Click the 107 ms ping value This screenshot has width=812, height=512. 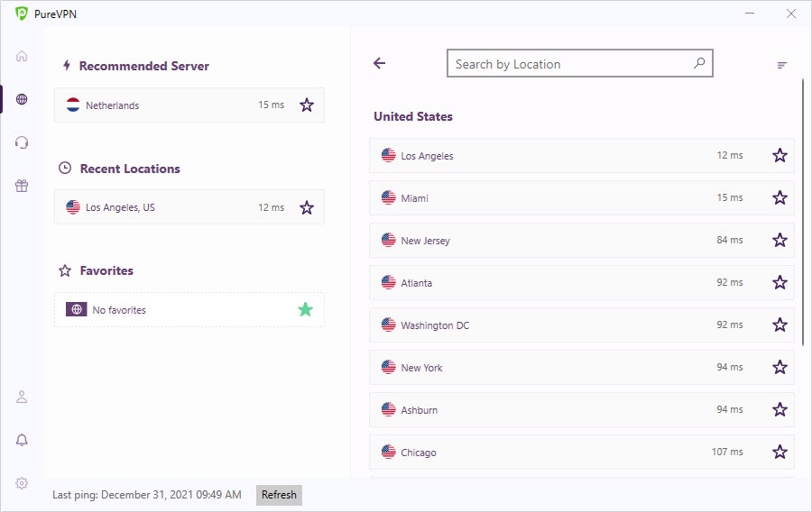tap(727, 452)
